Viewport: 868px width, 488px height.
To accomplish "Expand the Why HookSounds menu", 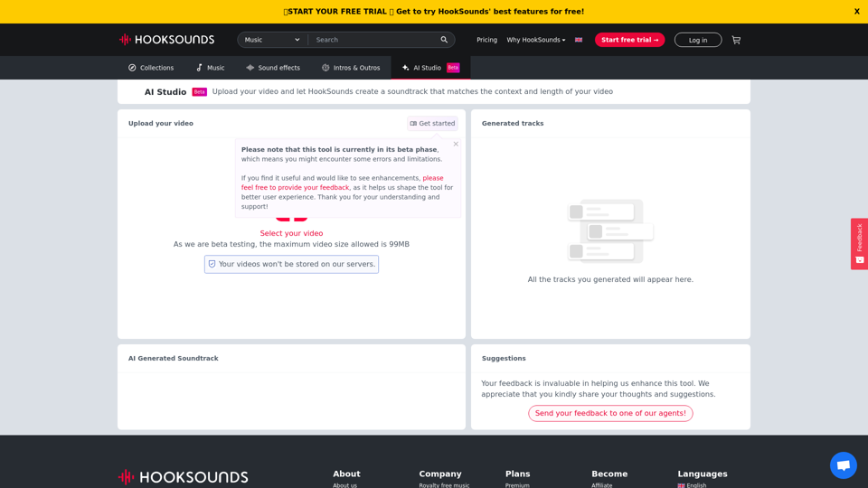I will point(536,40).
